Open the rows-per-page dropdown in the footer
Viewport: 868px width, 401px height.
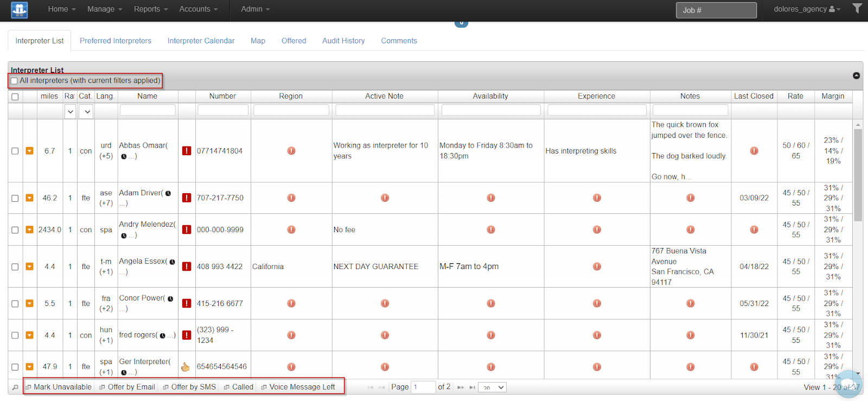pos(492,387)
